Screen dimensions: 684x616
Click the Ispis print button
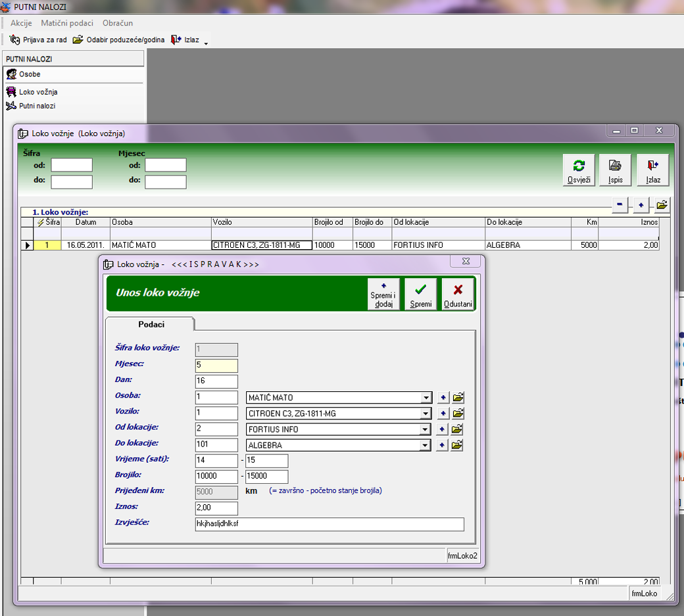pos(615,170)
